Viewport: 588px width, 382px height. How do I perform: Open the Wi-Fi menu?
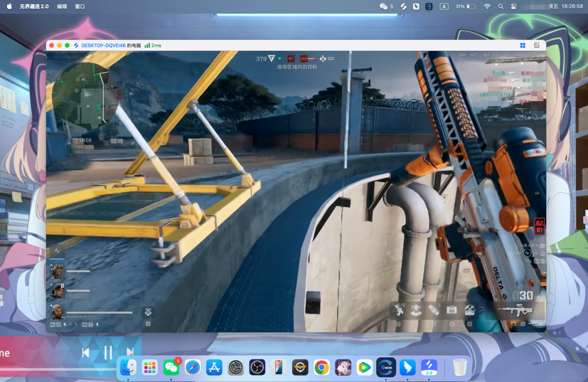[487, 7]
